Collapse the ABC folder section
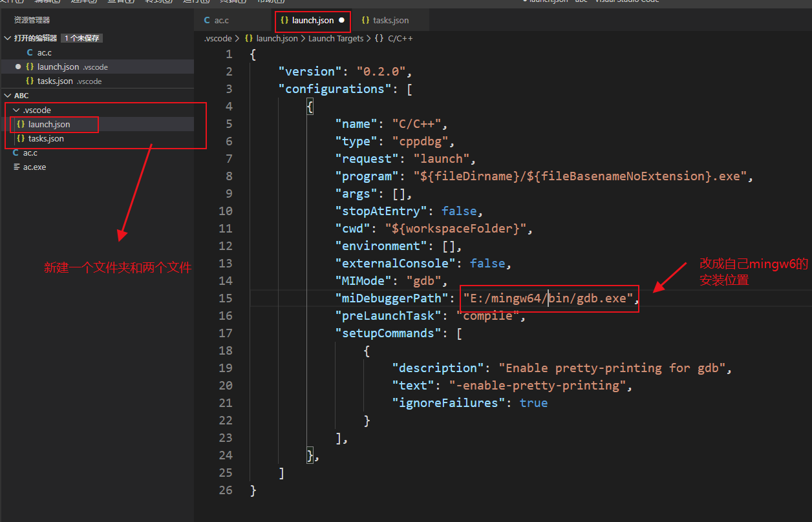The image size is (812, 522). pos(7,96)
